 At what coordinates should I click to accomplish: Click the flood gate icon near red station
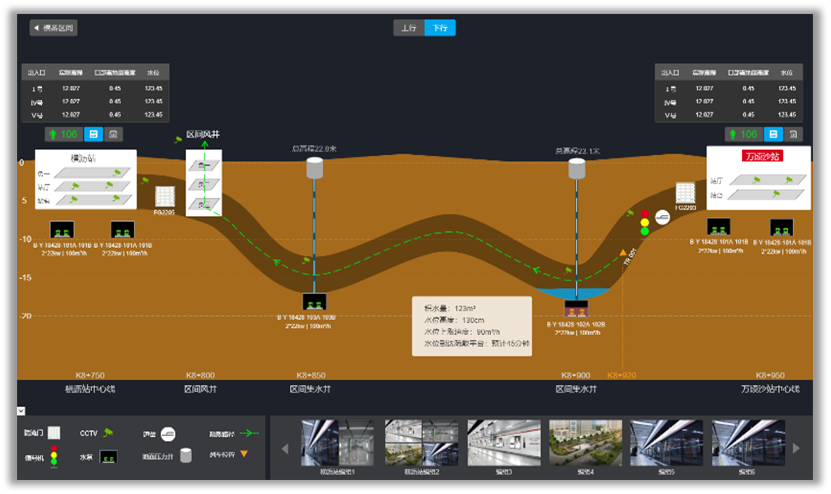click(x=685, y=192)
